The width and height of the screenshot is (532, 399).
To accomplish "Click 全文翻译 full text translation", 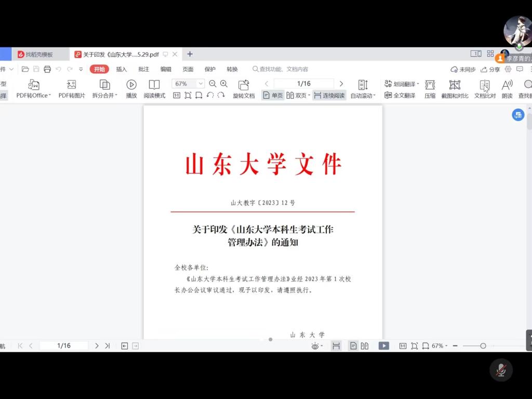I will point(400,96).
